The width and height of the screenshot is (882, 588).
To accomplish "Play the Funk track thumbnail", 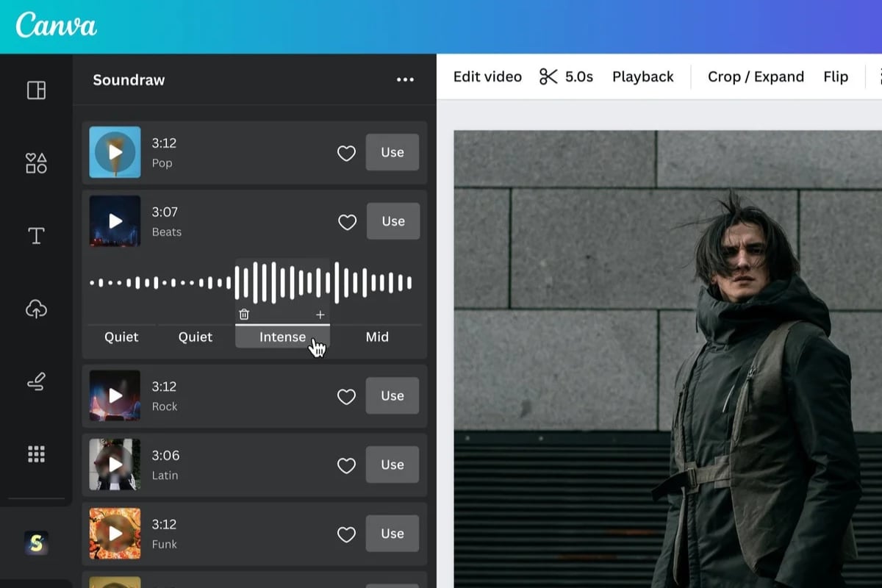I will 115,534.
